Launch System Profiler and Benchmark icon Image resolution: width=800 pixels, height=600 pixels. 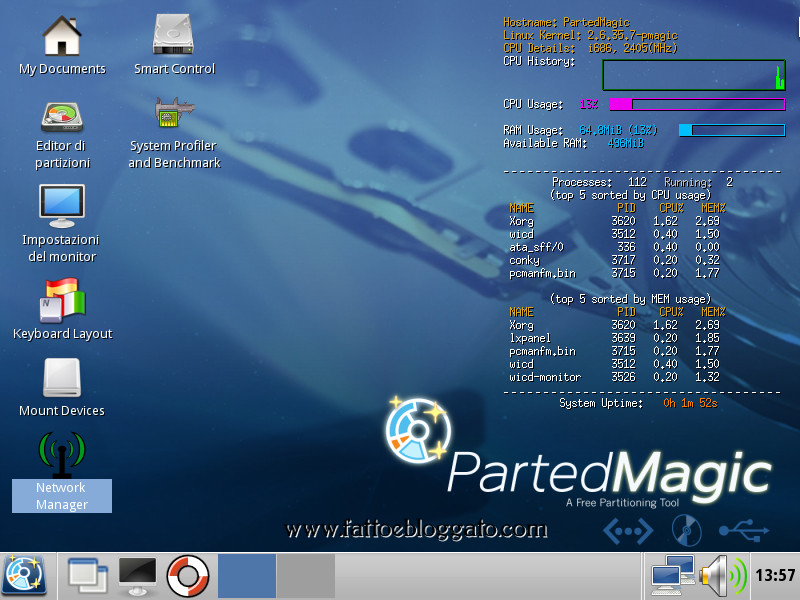coord(174,113)
